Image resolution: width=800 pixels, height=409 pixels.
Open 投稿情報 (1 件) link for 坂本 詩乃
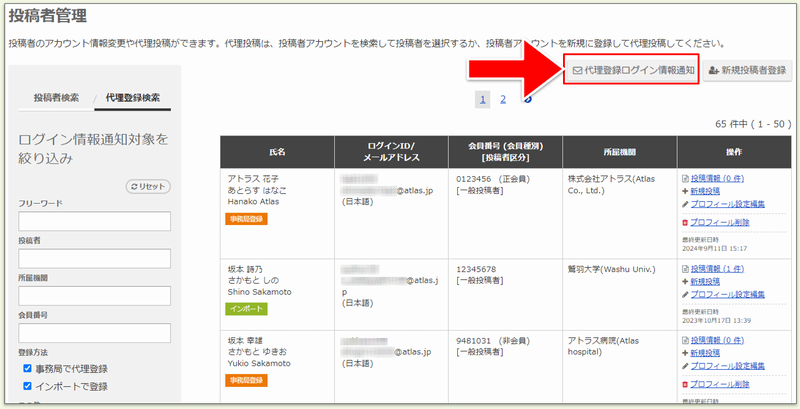pyautogui.click(x=717, y=269)
